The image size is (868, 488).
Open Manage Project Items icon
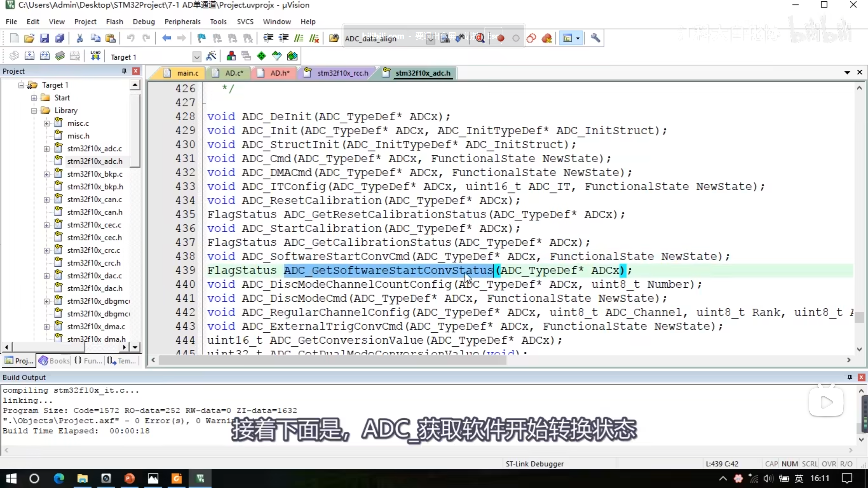(x=231, y=56)
